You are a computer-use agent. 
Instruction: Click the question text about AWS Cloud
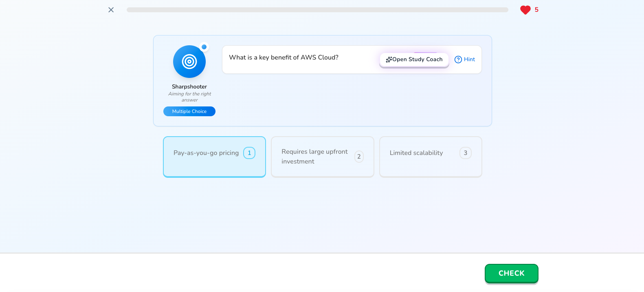tap(284, 58)
